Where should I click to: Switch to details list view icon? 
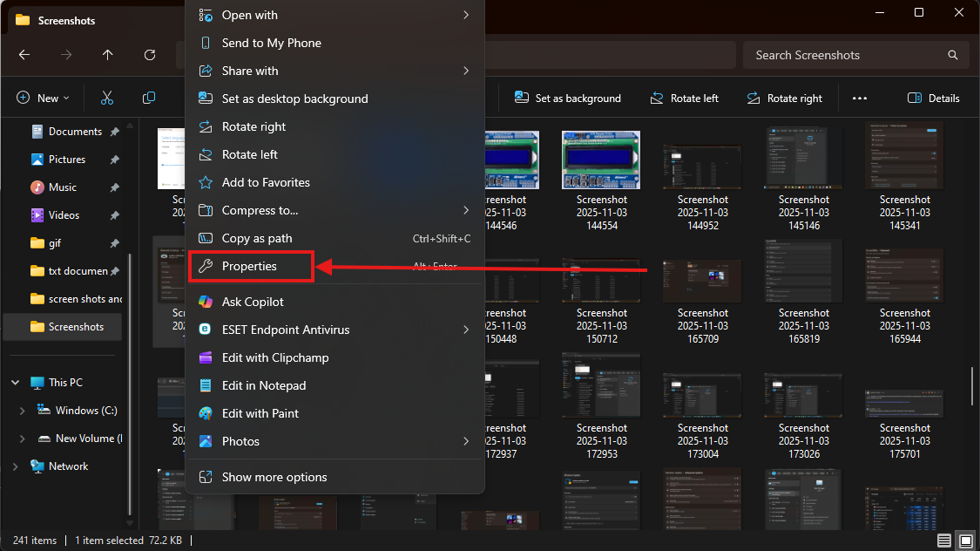coord(943,541)
